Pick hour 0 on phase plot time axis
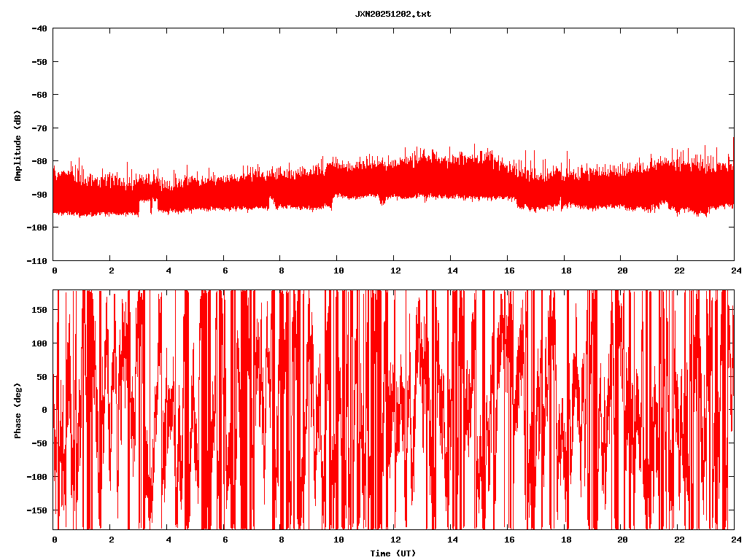 [55, 540]
